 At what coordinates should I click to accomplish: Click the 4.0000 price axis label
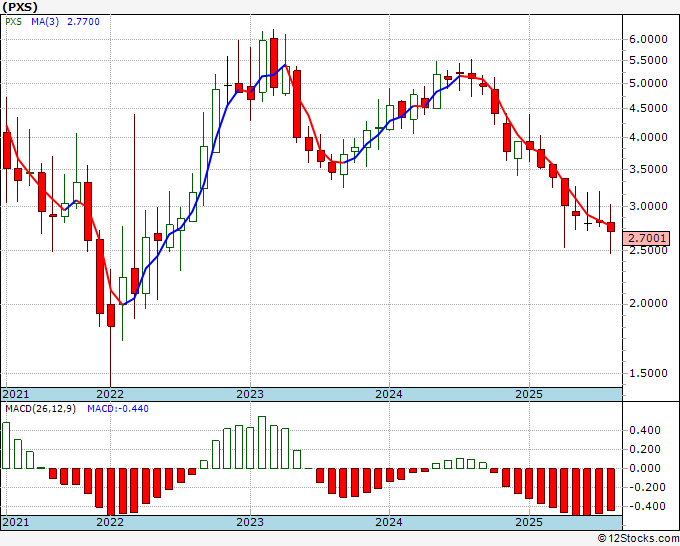(x=648, y=137)
